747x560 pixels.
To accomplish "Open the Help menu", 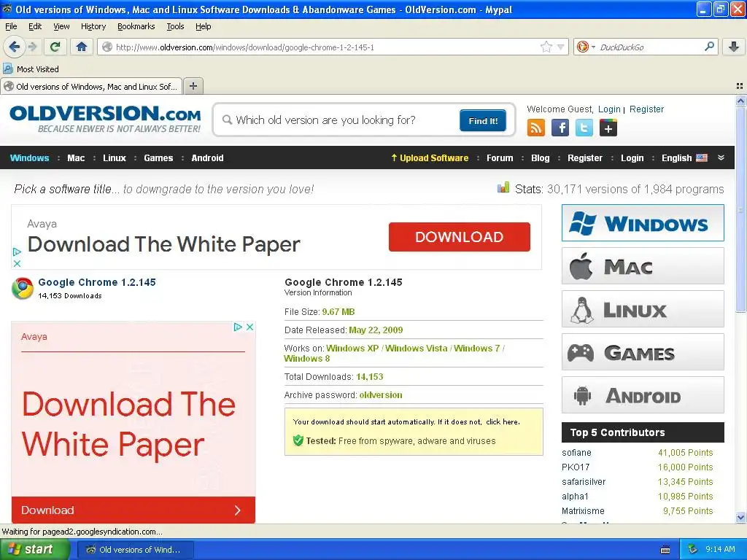I will (x=203, y=26).
